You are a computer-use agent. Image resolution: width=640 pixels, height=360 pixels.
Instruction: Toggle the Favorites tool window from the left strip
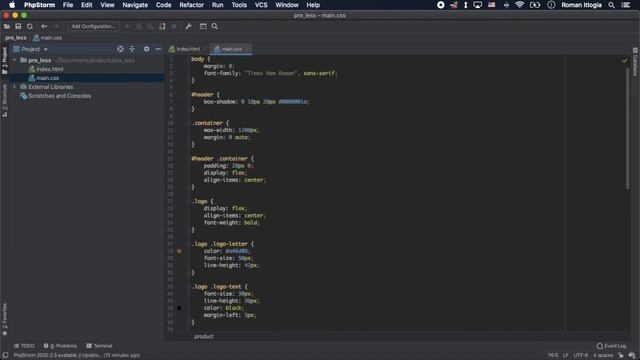(4, 320)
